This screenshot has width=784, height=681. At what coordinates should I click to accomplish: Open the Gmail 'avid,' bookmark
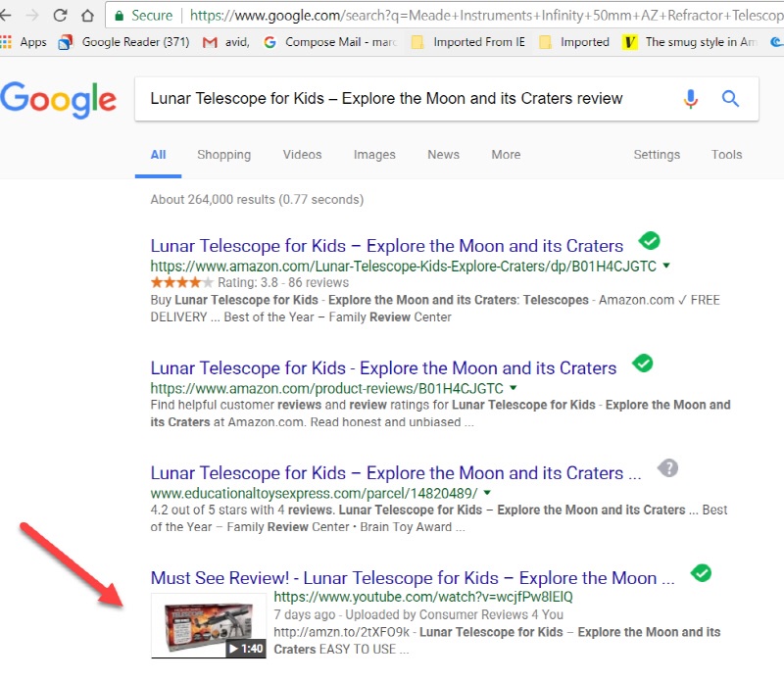[226, 42]
